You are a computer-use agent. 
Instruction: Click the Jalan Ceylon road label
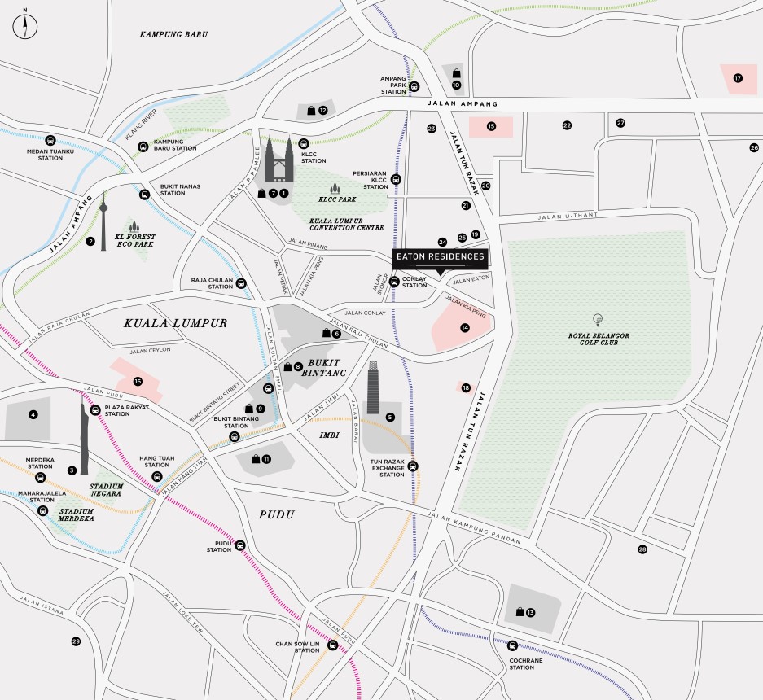151,350
